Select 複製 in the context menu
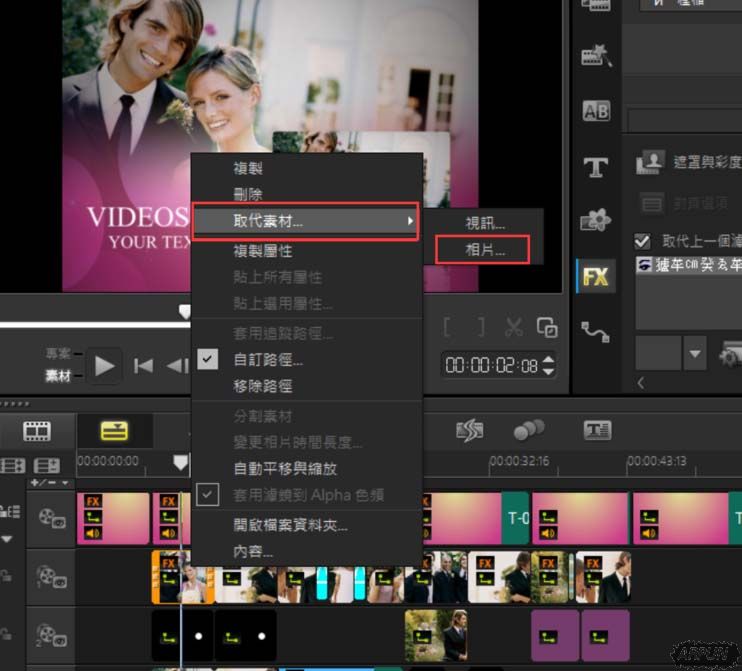The height and width of the screenshot is (671, 742). (x=248, y=169)
